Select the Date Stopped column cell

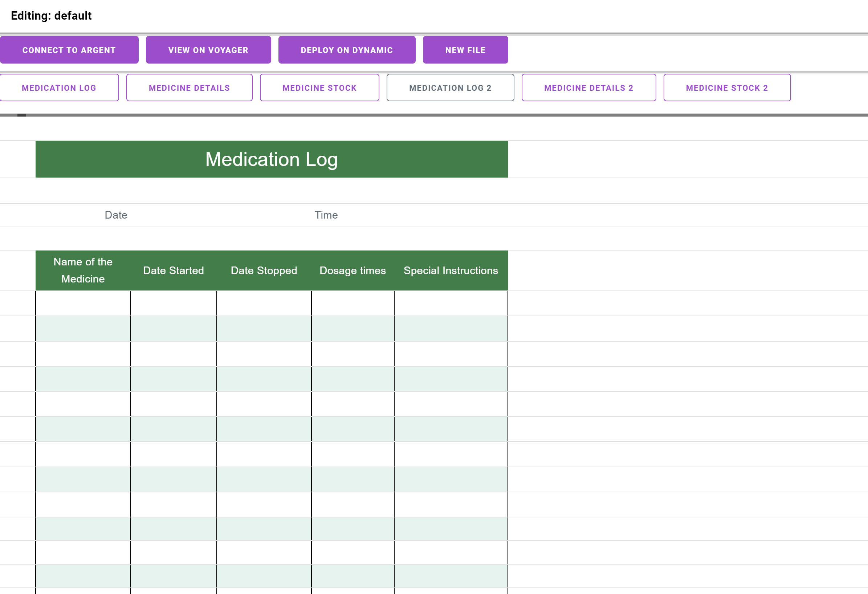tap(264, 270)
